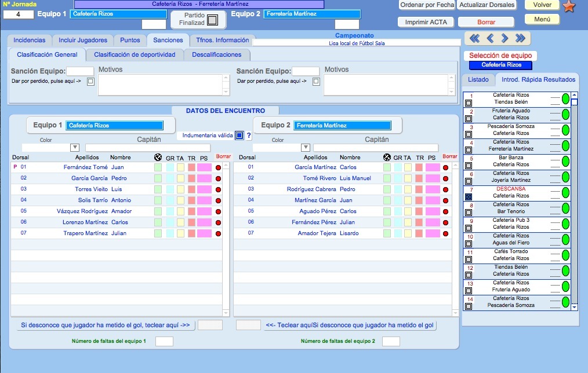Viewport: 588px width, 373px height.
Task: Open the Tfnos. Información tab
Action: 222,40
